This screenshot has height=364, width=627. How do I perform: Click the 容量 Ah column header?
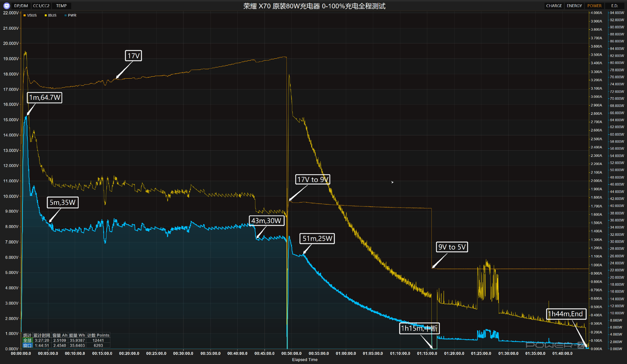(60, 335)
